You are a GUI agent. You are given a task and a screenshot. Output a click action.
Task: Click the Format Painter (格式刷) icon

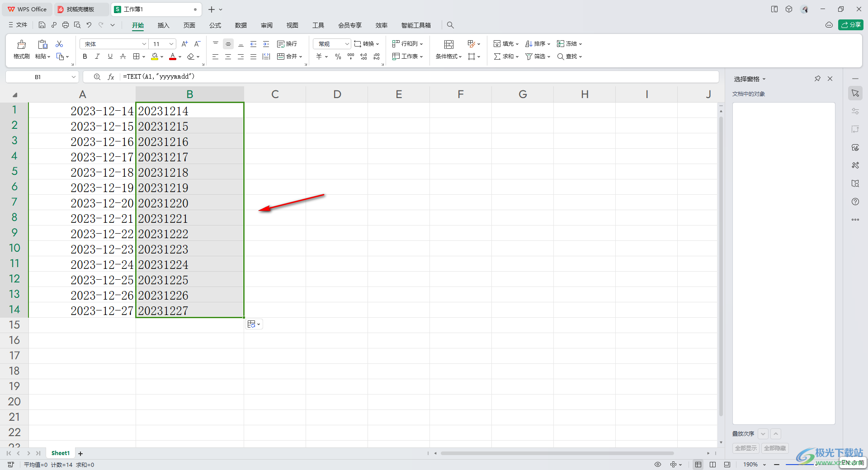pos(21,44)
